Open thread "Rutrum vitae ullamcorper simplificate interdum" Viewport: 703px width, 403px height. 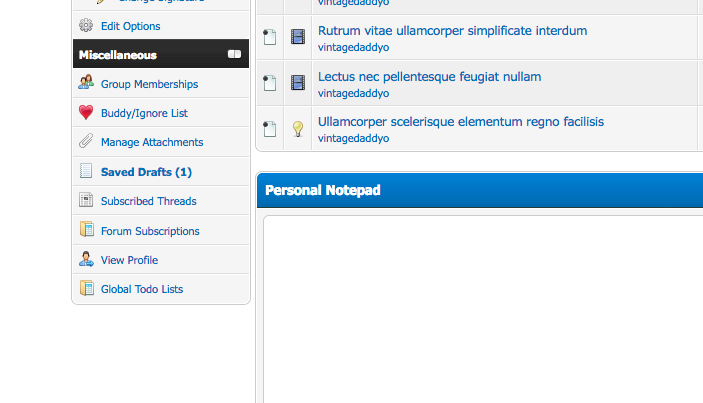click(x=452, y=31)
